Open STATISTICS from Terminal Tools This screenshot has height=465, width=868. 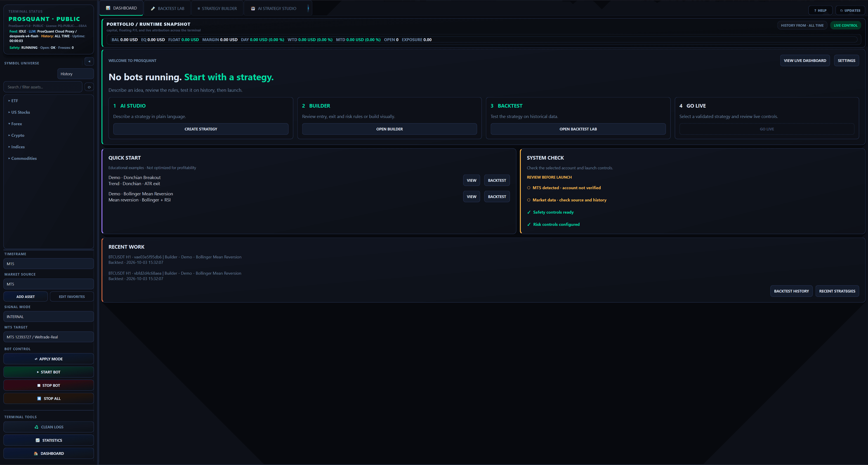(49, 440)
